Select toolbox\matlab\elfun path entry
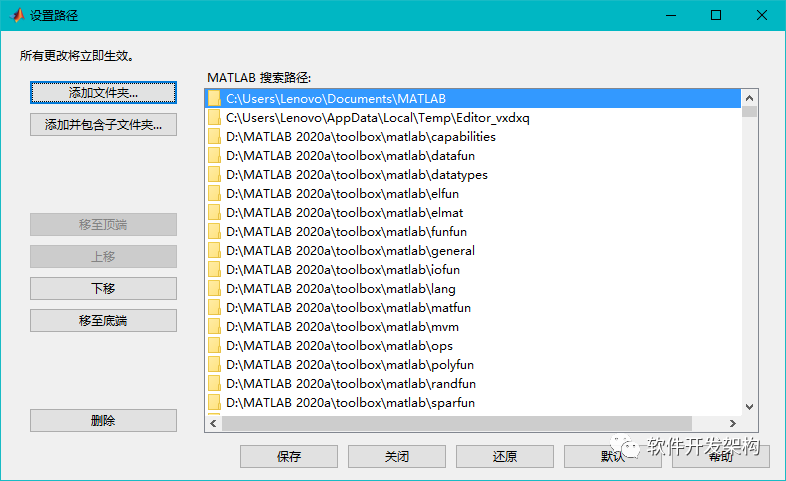Viewport: 786px width, 481px height. coord(473,194)
